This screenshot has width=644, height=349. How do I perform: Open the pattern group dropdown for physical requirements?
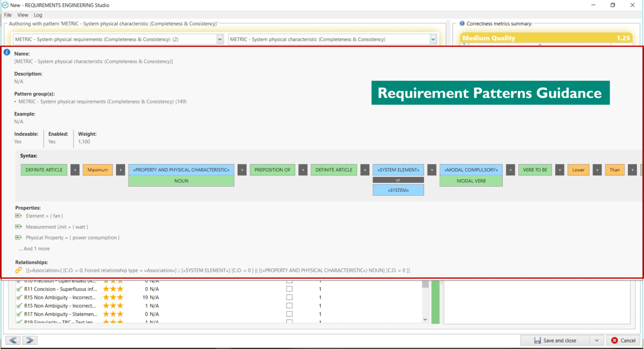(x=219, y=39)
